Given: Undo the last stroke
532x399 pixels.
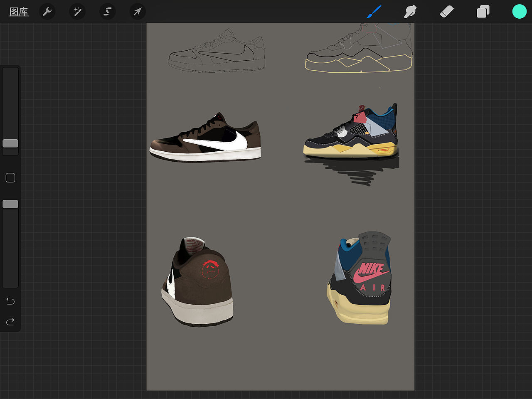Looking at the screenshot, I should [10, 301].
